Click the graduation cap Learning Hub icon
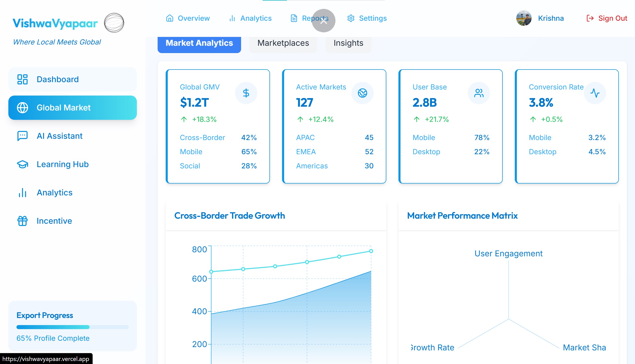Viewport: 635px width, 364px height. click(23, 164)
